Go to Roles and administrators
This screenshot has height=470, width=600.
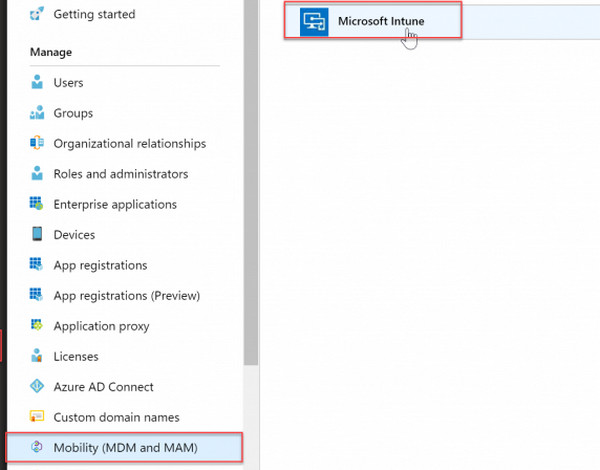pos(121,174)
